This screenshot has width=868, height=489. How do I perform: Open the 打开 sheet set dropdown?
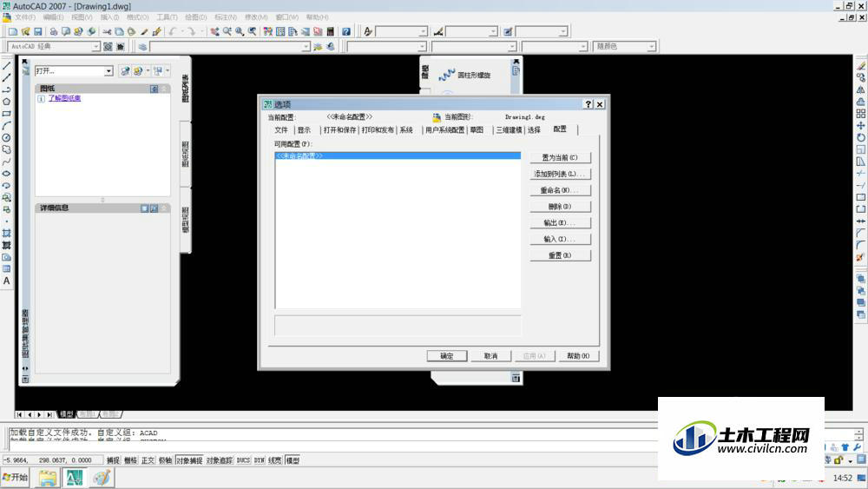pos(108,71)
